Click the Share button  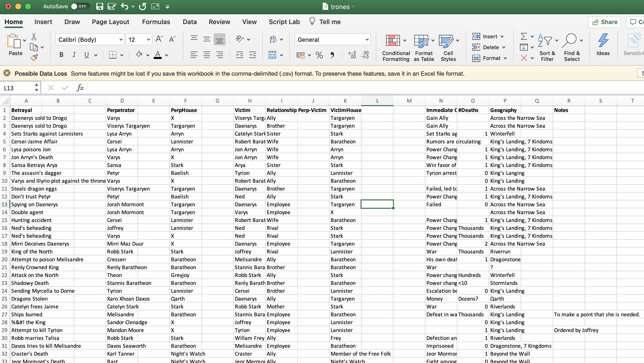605,22
